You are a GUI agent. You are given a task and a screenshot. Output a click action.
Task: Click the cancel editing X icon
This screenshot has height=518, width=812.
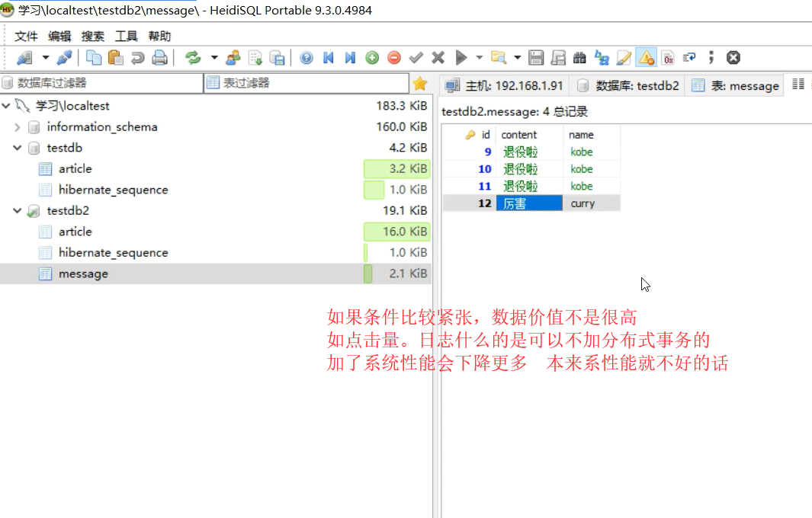point(438,57)
